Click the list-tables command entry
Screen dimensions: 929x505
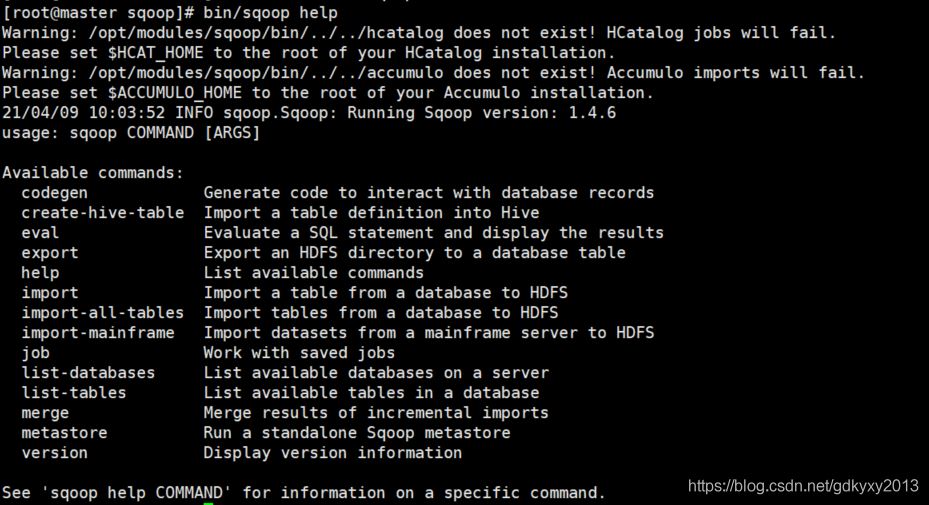click(73, 393)
